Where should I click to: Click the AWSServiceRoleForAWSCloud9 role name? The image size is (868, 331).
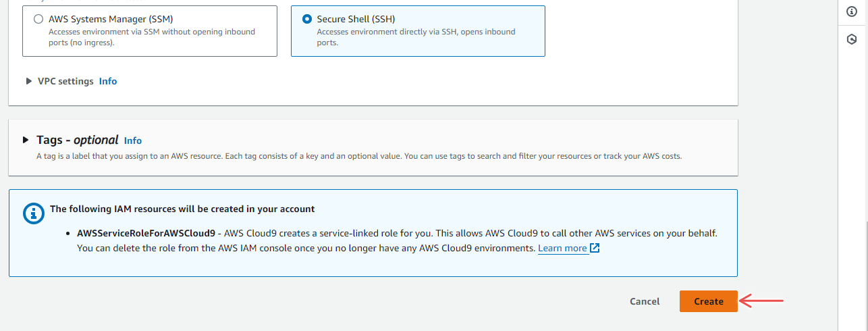pos(146,233)
